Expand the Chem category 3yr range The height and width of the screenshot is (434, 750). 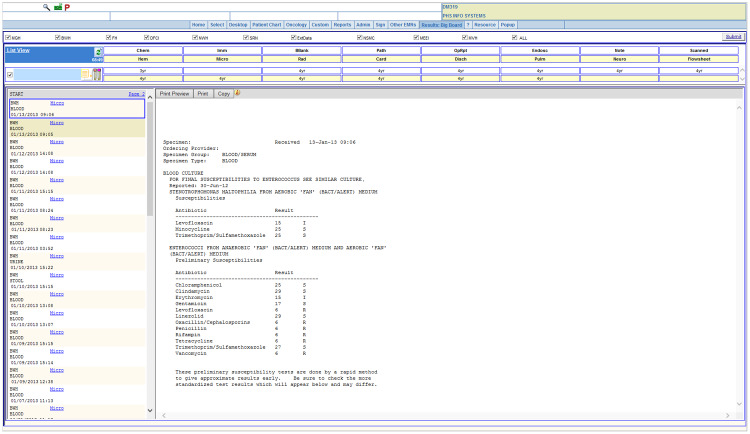[x=143, y=71]
